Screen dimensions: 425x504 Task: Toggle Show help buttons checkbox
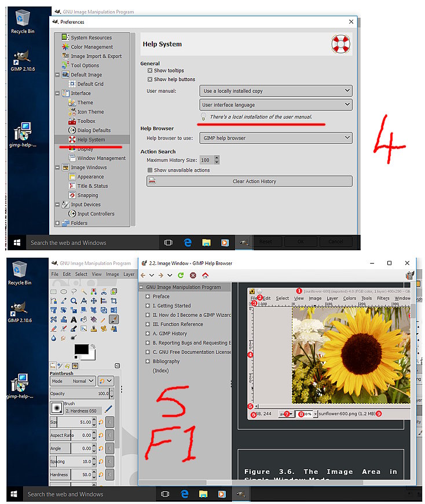coord(150,79)
